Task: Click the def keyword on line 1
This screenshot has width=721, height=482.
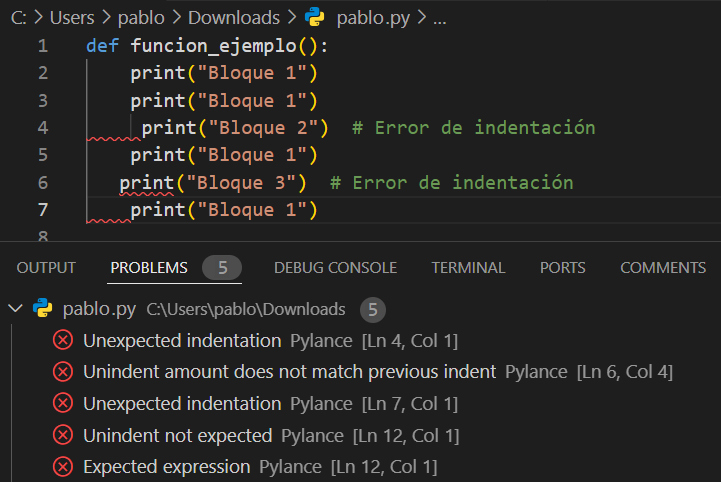Action: click(x=103, y=46)
